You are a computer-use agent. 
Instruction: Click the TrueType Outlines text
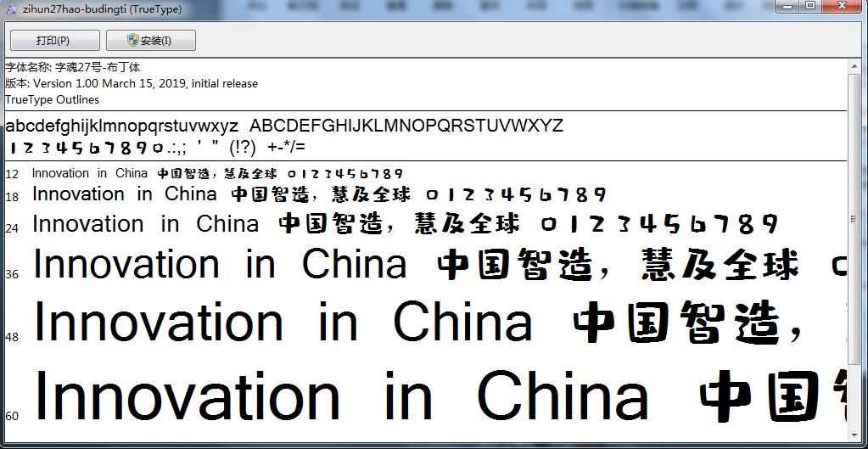coord(52,99)
